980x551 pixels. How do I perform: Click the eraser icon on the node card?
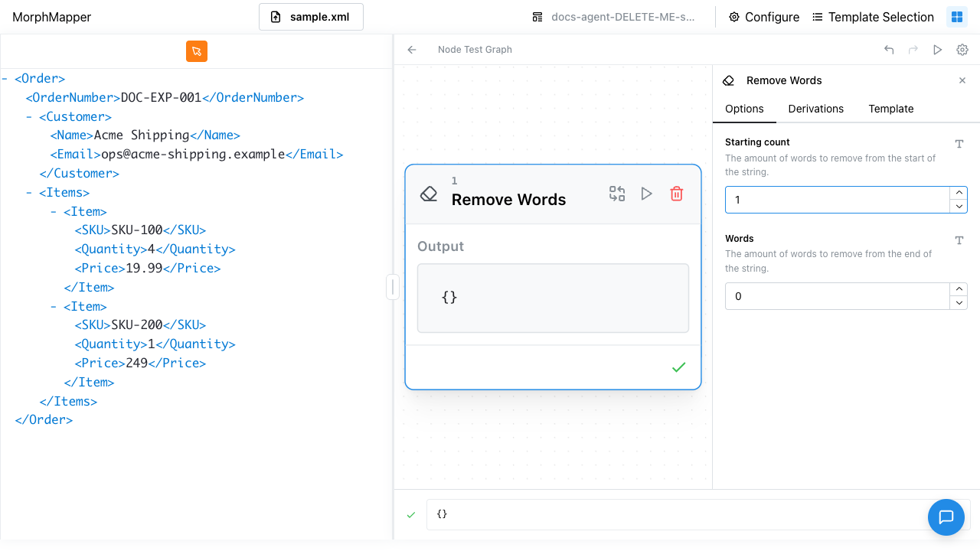coord(429,194)
